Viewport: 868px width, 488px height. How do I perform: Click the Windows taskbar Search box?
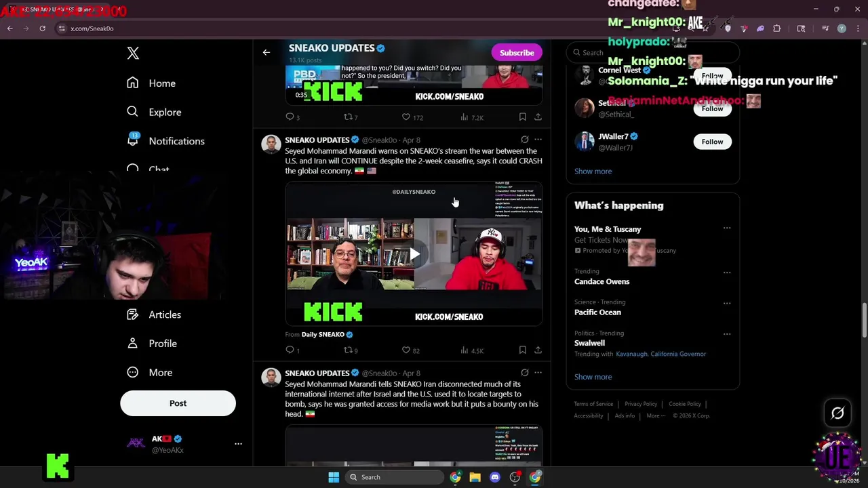click(x=395, y=477)
